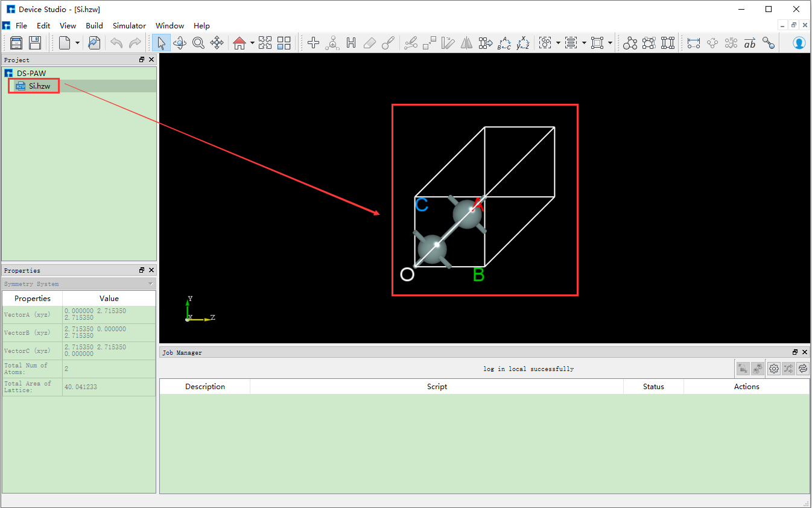Click the save floppy disk icon
Image resolution: width=812 pixels, height=508 pixels.
click(x=35, y=43)
